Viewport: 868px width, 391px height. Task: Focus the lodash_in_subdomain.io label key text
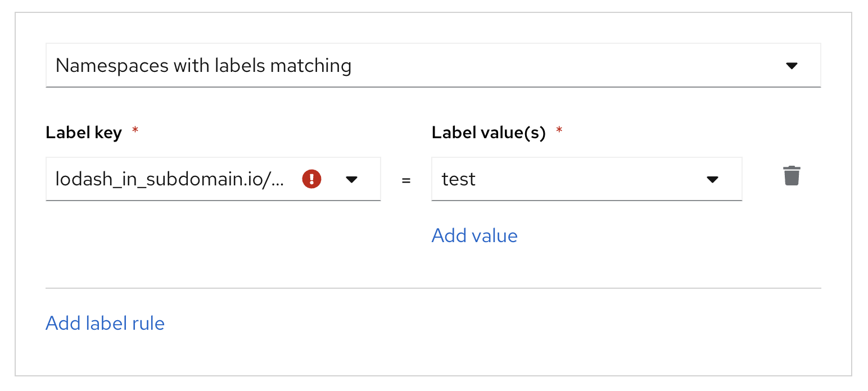[x=169, y=179]
